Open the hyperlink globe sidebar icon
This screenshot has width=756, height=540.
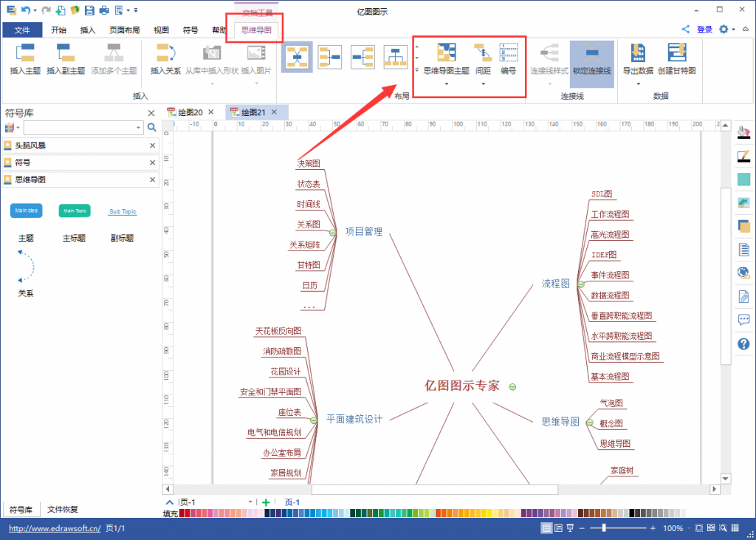(x=744, y=273)
